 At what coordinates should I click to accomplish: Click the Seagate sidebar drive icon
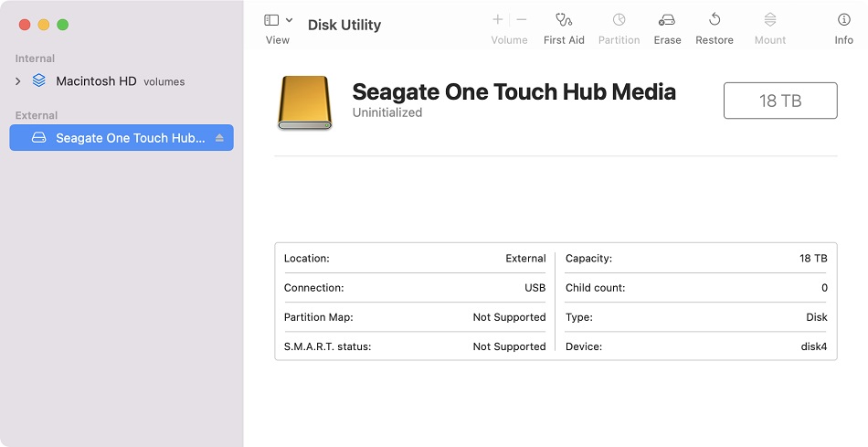pos(38,137)
